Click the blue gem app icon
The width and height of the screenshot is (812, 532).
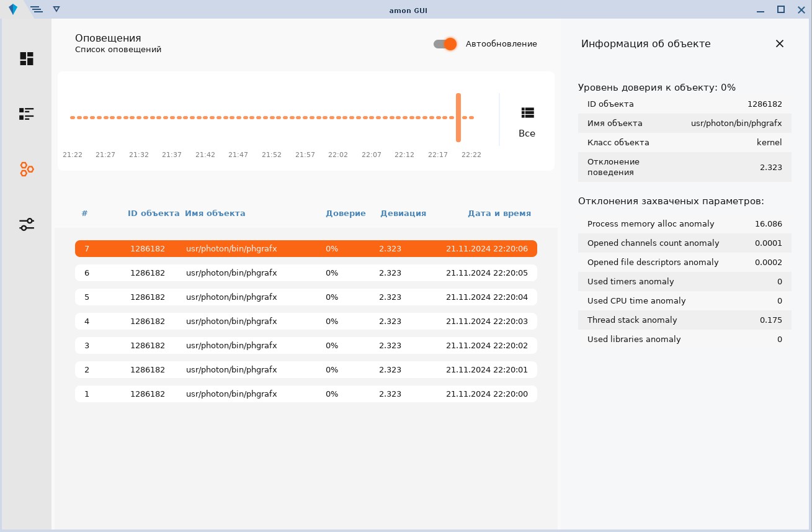point(13,9)
